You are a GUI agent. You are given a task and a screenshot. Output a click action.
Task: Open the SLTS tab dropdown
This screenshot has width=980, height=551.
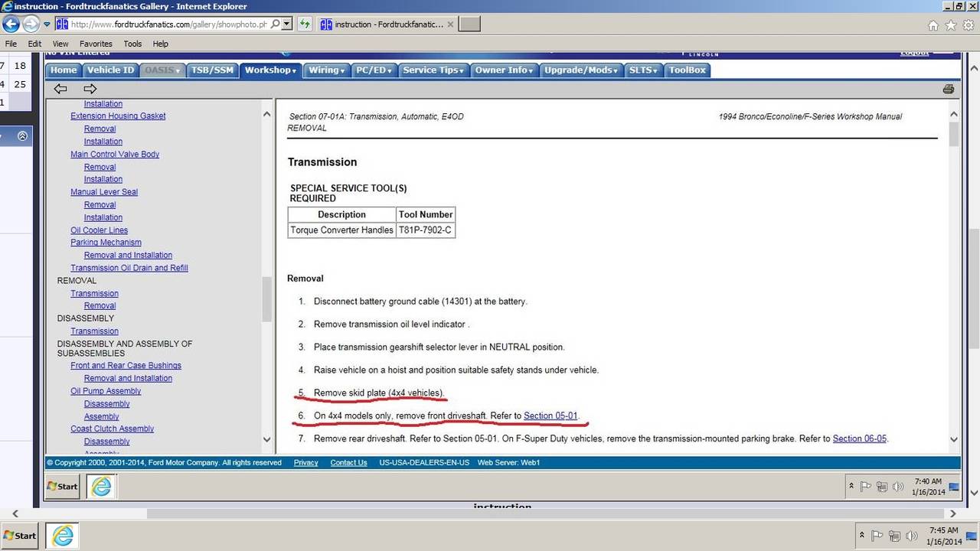[x=643, y=70]
